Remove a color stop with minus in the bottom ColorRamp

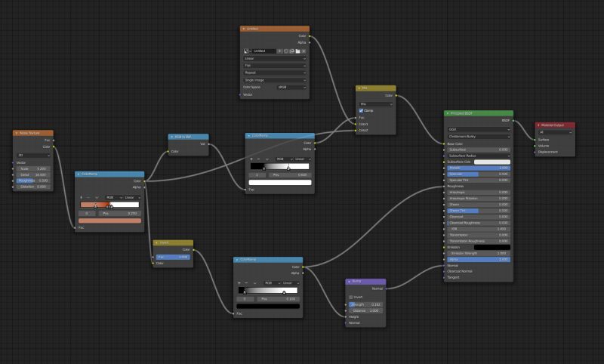click(247, 282)
